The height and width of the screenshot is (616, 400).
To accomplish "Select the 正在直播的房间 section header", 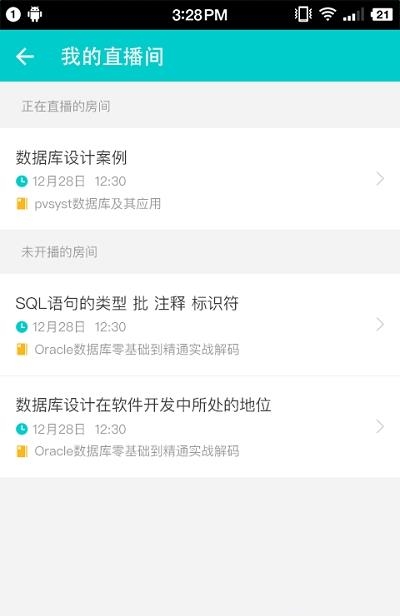I will pos(66,106).
